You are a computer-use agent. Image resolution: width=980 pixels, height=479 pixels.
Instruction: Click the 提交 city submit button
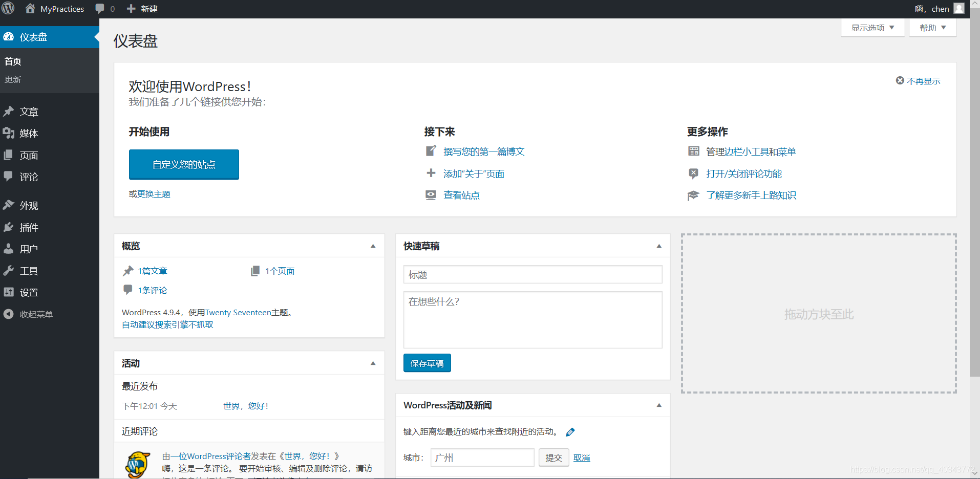[x=553, y=458]
